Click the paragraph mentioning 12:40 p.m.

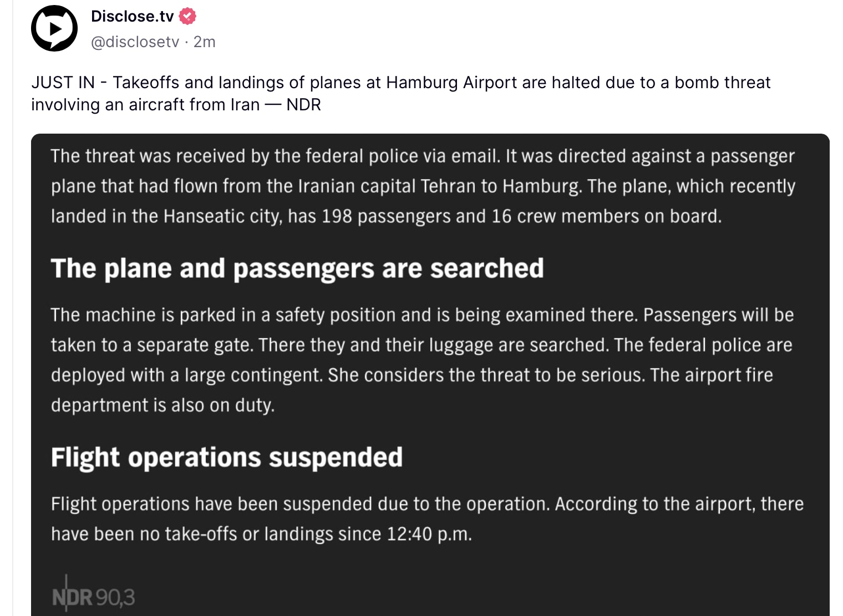(x=428, y=519)
